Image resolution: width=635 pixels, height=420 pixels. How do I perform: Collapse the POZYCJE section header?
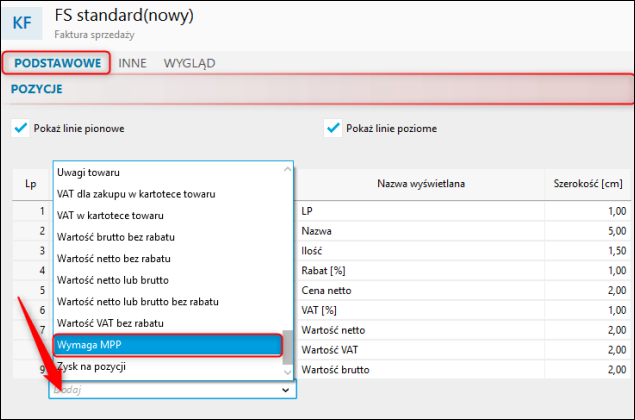coord(318,89)
